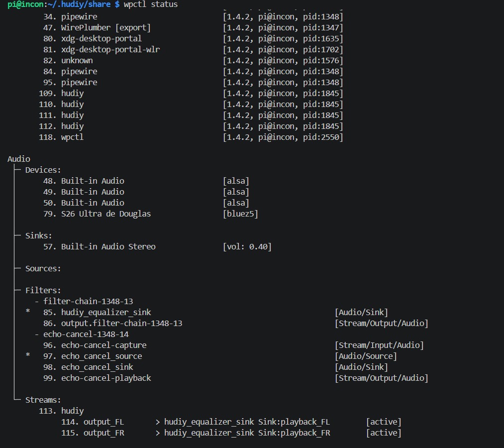Click the 'wpctl status' command text
Image resolution: width=504 pixels, height=448 pixels.
(150, 4)
